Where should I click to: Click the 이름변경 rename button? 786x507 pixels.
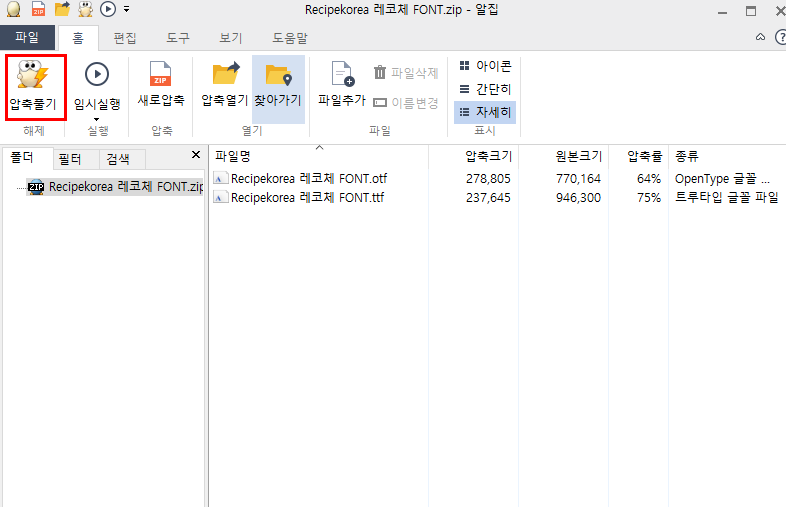coord(406,103)
